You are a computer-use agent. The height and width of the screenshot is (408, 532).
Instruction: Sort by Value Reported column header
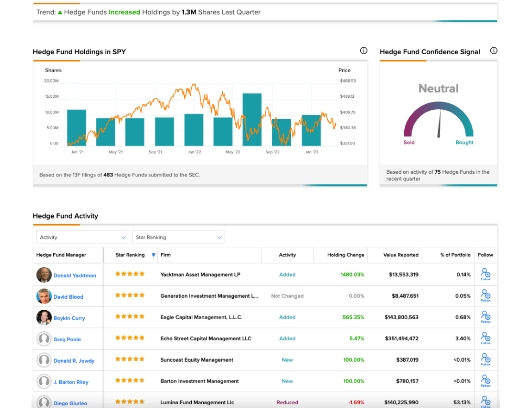coord(401,255)
